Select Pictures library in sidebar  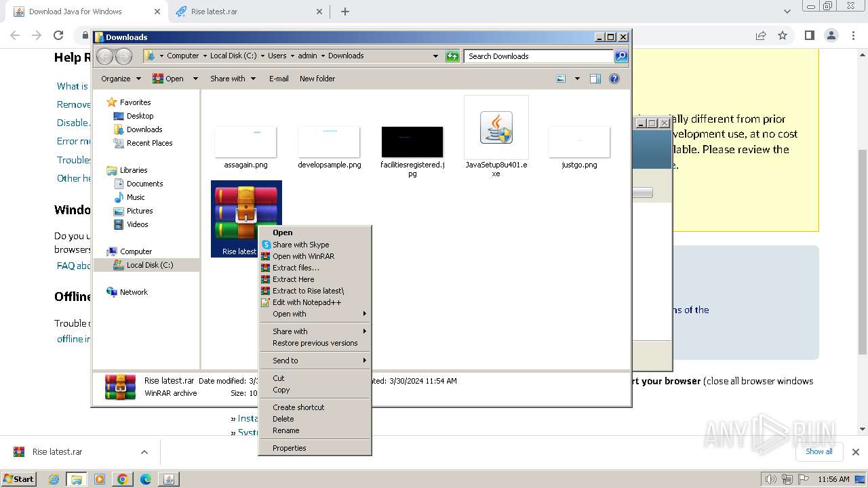coord(133,211)
